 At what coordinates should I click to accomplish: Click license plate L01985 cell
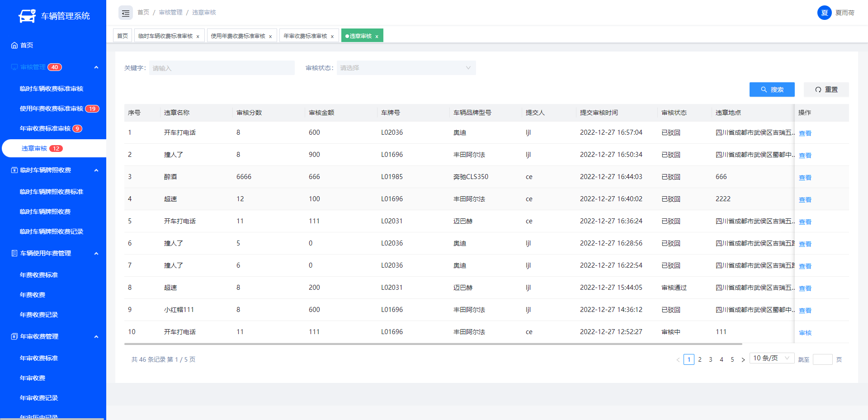tap(392, 177)
